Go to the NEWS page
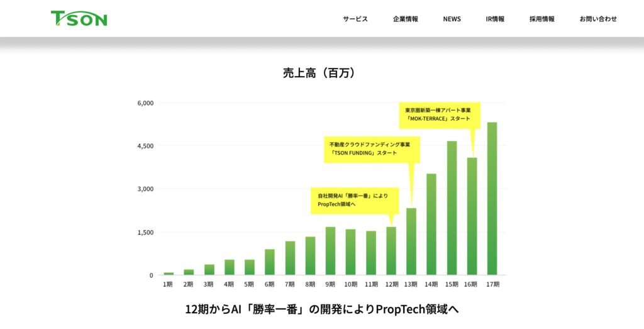The height and width of the screenshot is (329, 644). coord(452,19)
